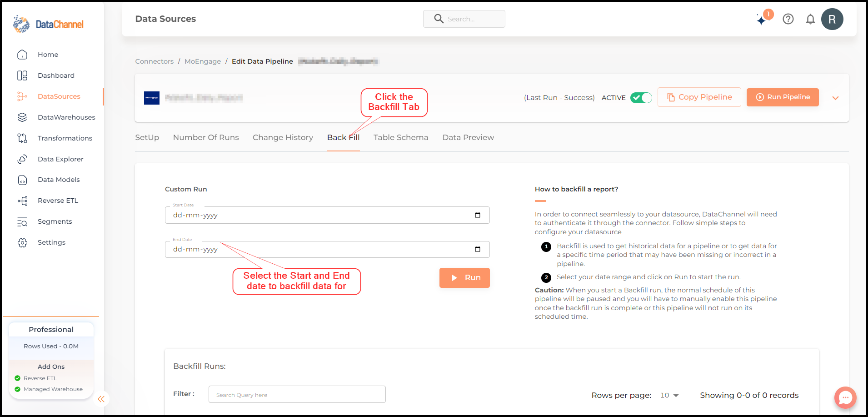Open DataWarehouses in the sidebar

(x=66, y=117)
